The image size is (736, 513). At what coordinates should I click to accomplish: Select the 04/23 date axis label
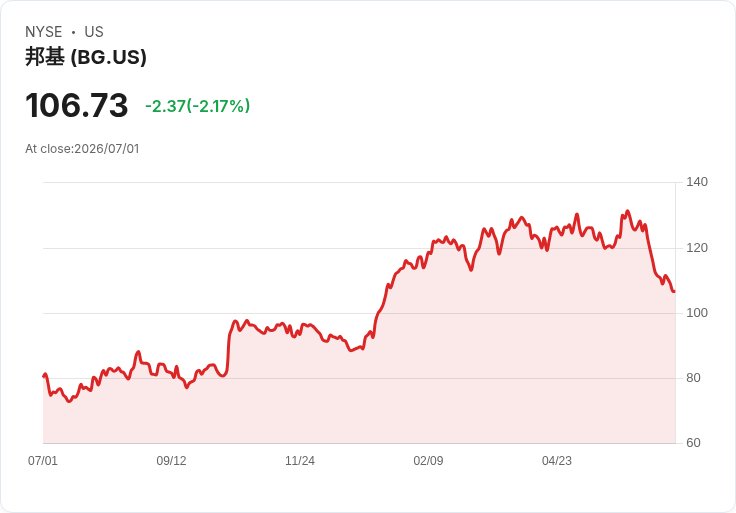[x=557, y=461]
